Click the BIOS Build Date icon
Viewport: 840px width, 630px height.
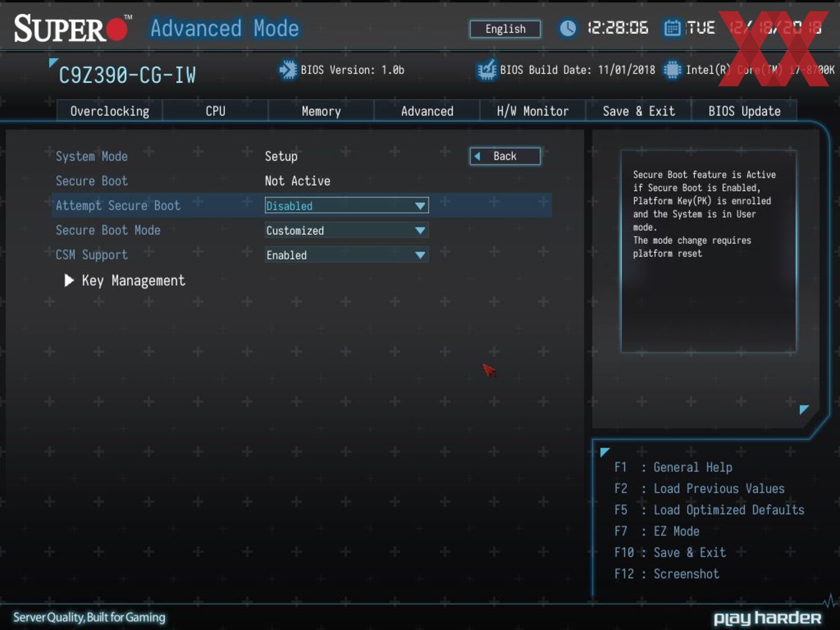(x=487, y=70)
